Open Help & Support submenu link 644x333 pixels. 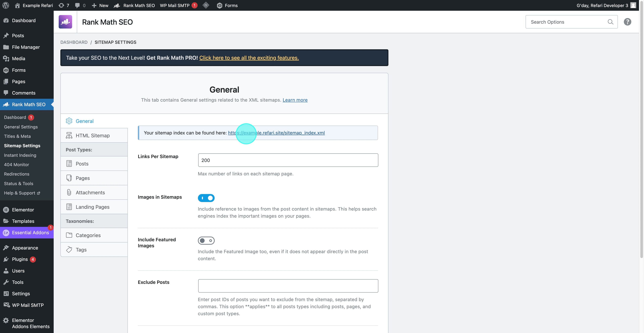coord(22,193)
